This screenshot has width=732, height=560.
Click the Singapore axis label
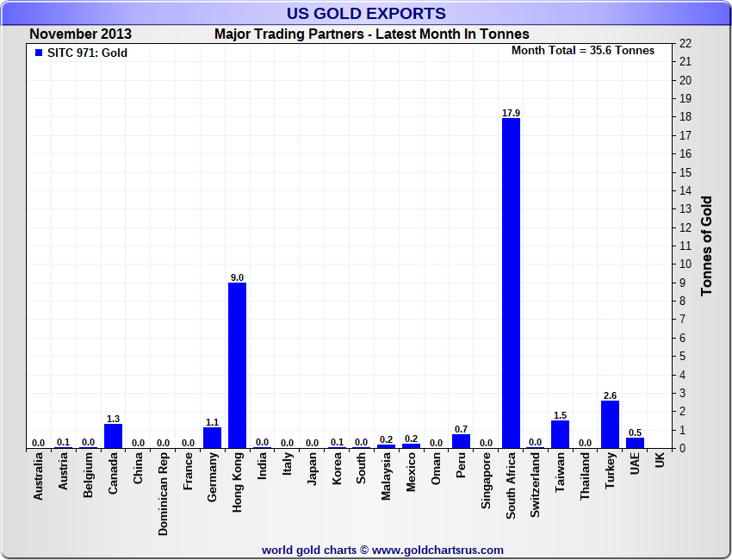click(486, 480)
